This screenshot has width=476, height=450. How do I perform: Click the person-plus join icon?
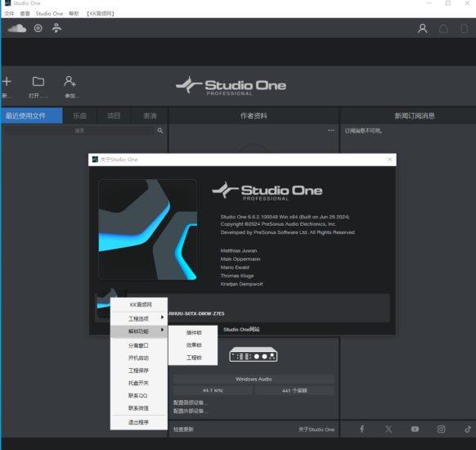[x=70, y=81]
